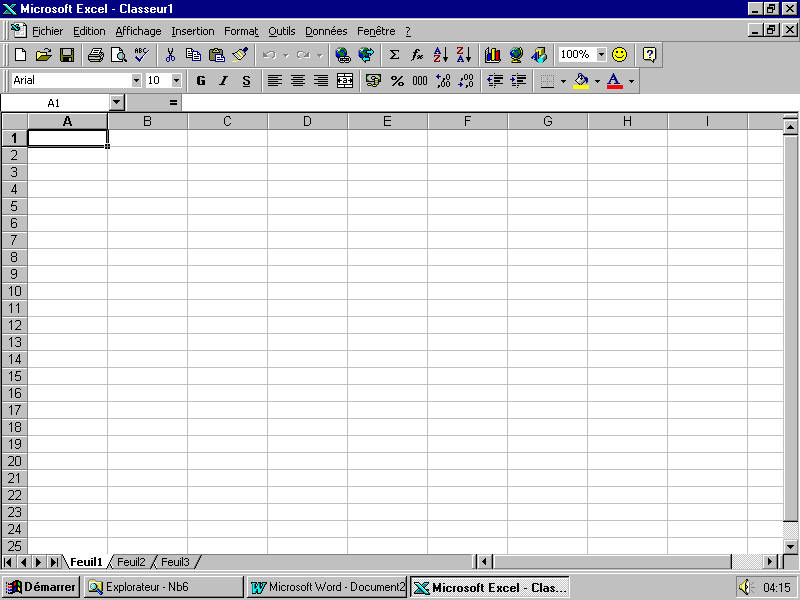Toggle bold G formatting
This screenshot has width=800, height=600.
[201, 81]
